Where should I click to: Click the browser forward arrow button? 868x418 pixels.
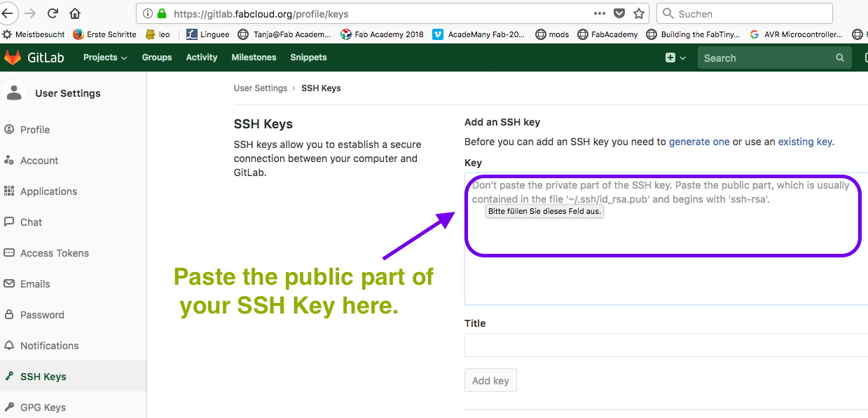(x=30, y=13)
